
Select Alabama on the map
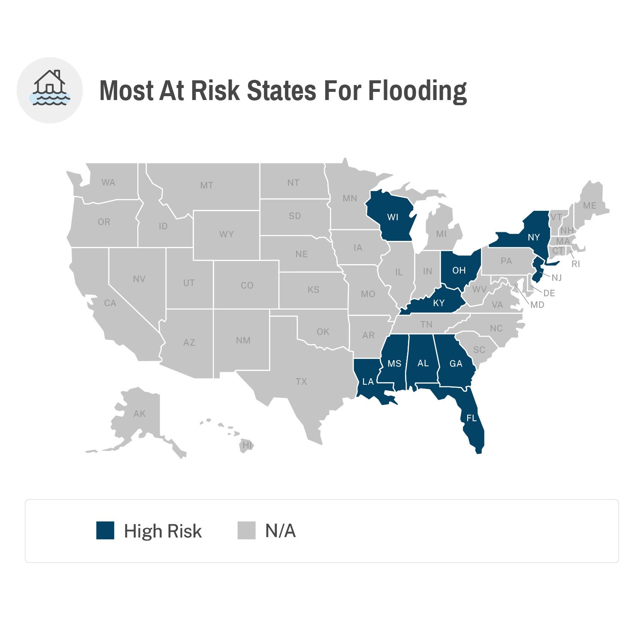[x=423, y=363]
